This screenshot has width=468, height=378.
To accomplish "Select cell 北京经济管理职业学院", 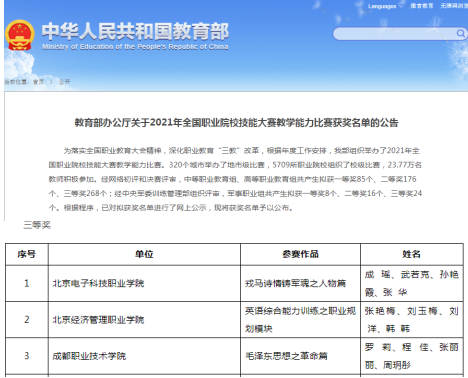I will pos(144,320).
